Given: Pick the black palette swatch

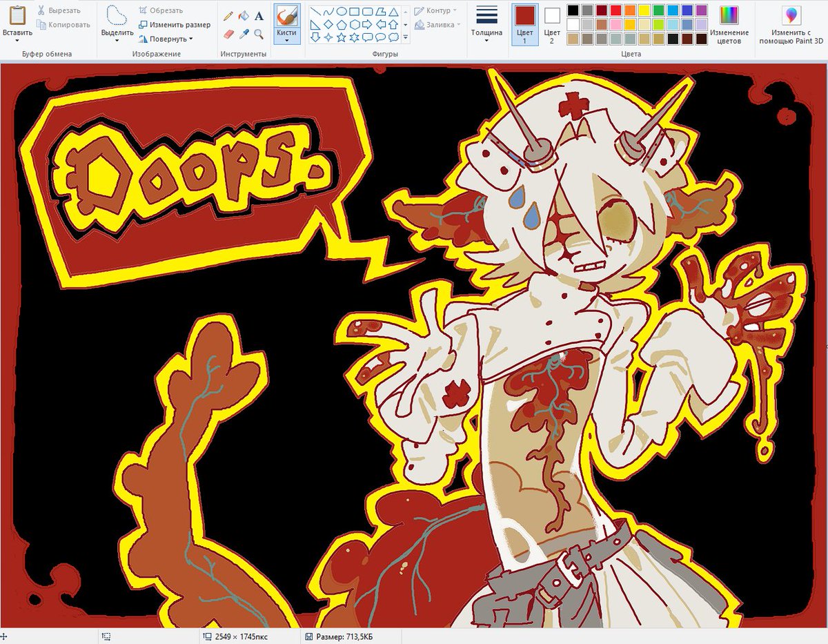Looking at the screenshot, I should click(573, 10).
